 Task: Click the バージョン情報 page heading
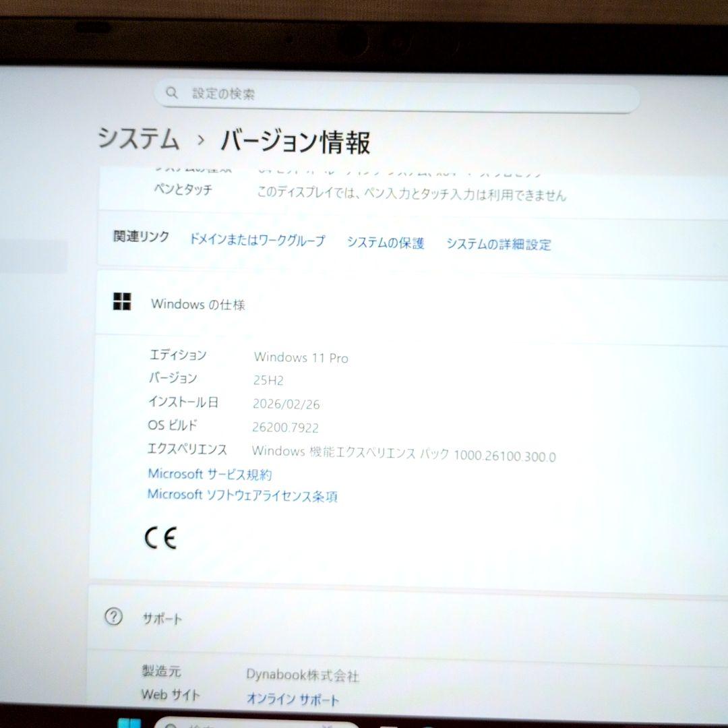(295, 142)
